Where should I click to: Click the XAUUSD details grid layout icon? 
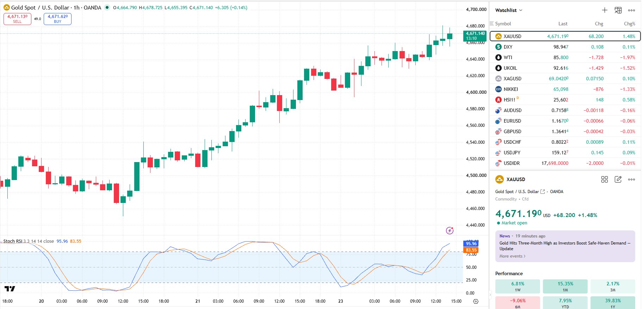coord(605,179)
